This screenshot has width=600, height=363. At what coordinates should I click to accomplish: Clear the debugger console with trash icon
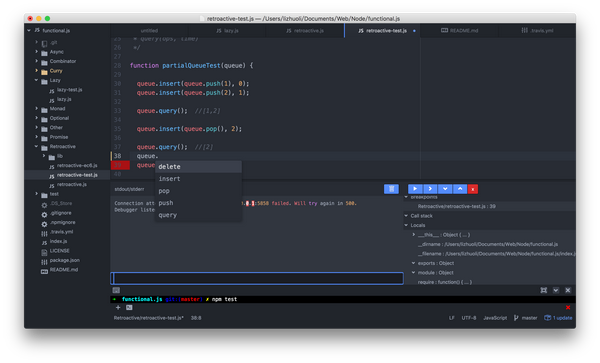[391, 189]
